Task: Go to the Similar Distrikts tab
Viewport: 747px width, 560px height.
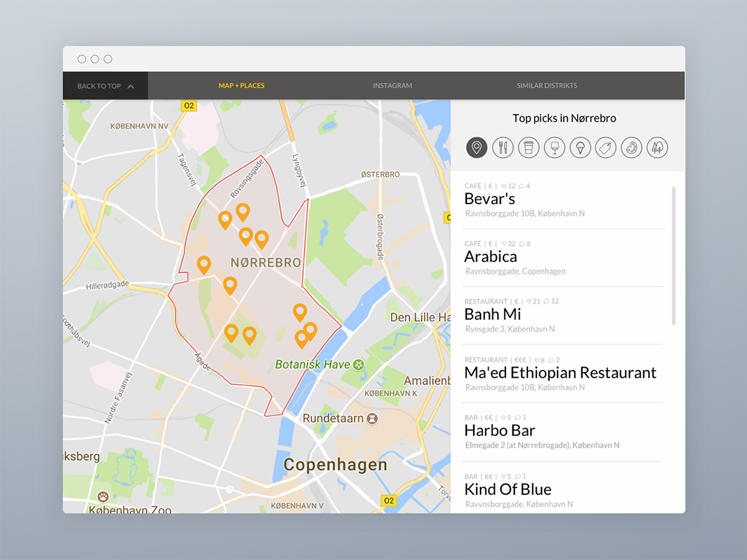Action: click(x=547, y=86)
